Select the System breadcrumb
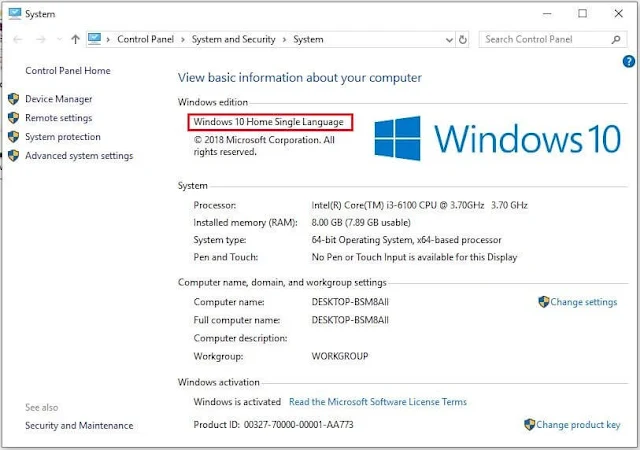Image resolution: width=640 pixels, height=450 pixels. pos(308,39)
